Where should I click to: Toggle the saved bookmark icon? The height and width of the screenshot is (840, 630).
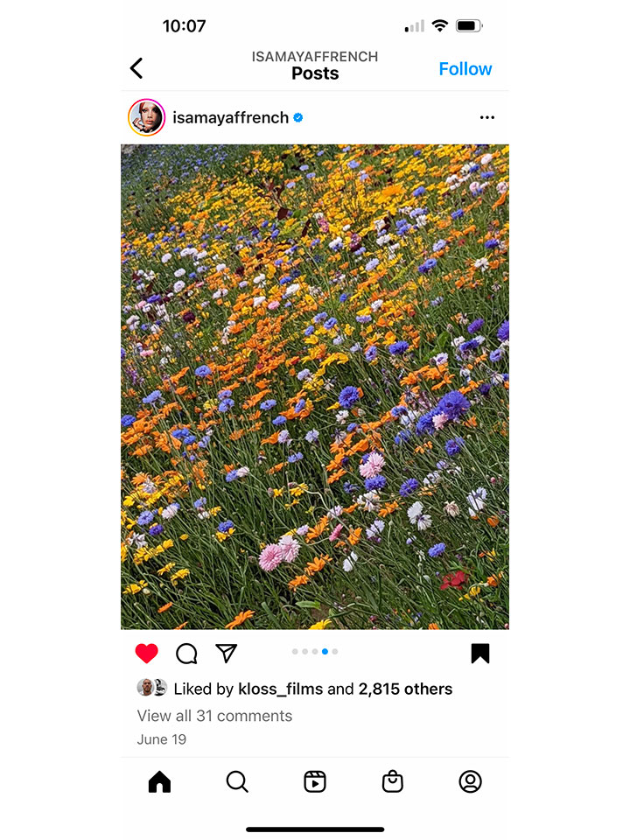click(x=480, y=654)
